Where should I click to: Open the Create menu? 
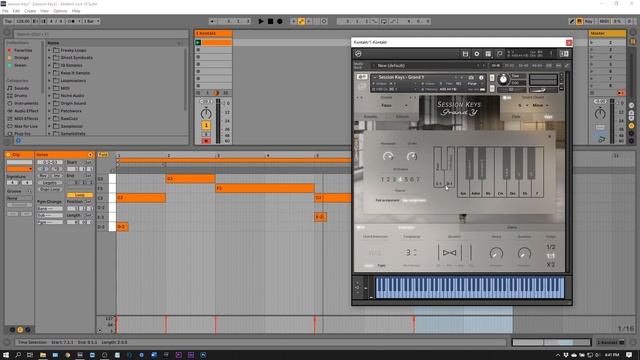30,11
